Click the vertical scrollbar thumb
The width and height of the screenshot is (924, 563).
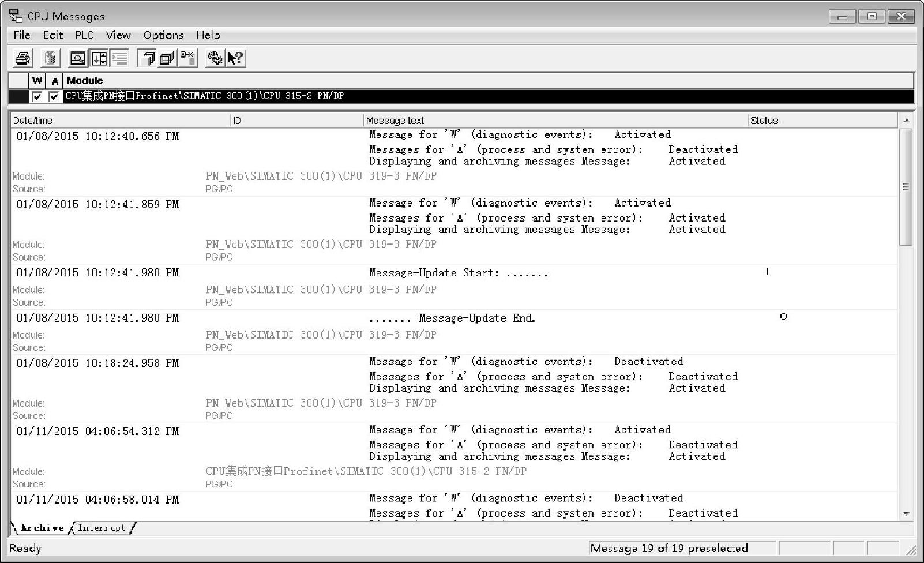click(x=906, y=187)
